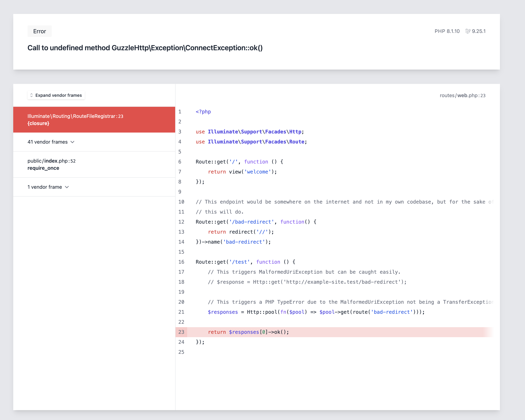Collapse the vendor frames using its chevron arrow
Viewport: 525px width, 420px height.
(73, 142)
